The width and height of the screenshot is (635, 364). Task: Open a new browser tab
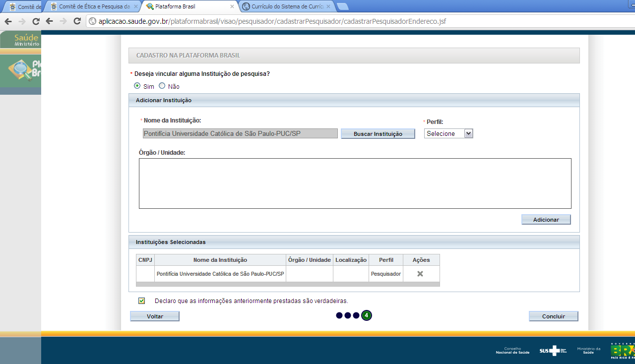(x=342, y=7)
